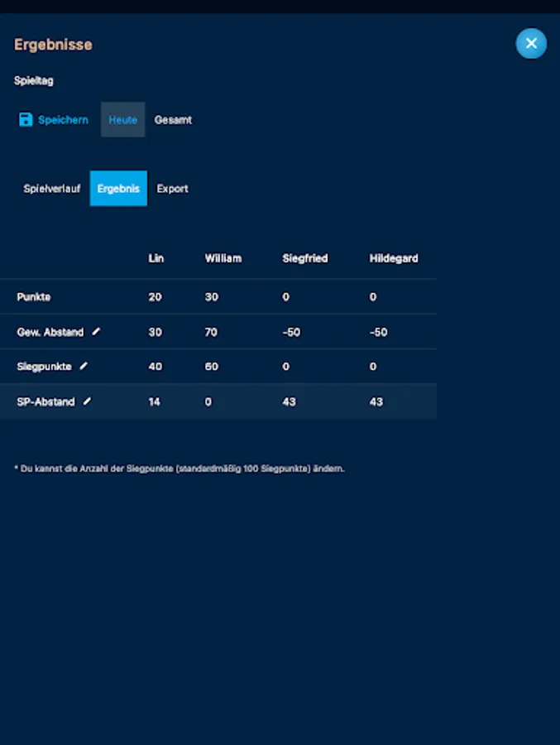Screen dimensions: 560x745
Task: Click the William column header
Action: point(223,258)
